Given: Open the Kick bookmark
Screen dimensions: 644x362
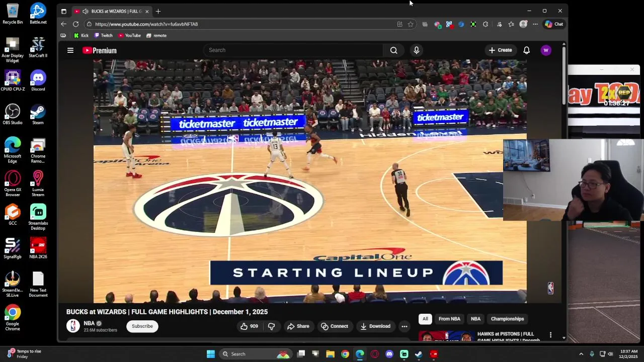Looking at the screenshot, I should (81, 36).
